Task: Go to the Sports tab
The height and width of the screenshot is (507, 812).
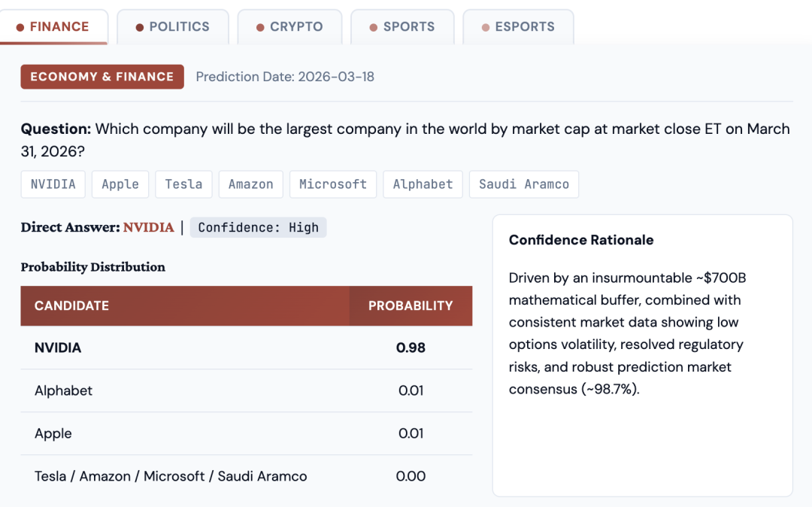Action: point(402,27)
